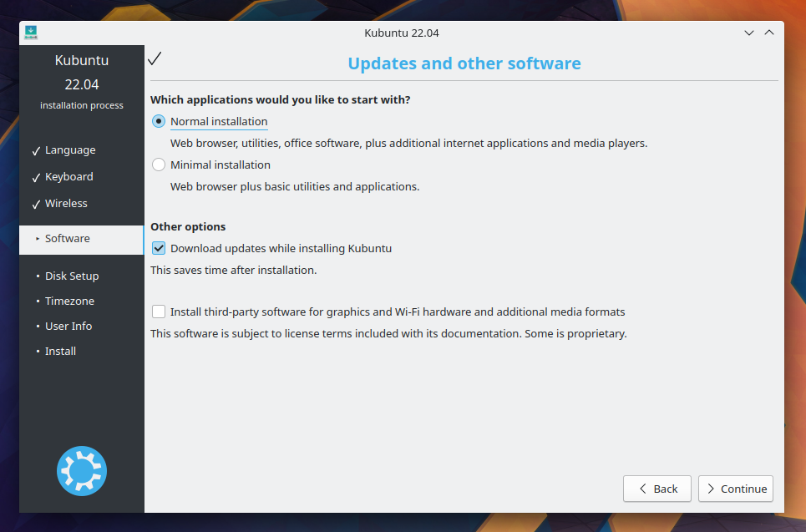The width and height of the screenshot is (806, 532).
Task: Click the Normal installation description text
Action: coord(408,144)
